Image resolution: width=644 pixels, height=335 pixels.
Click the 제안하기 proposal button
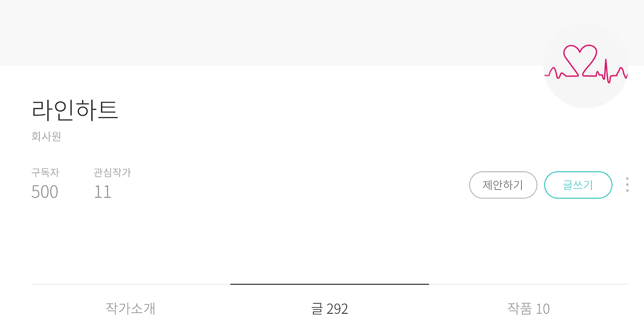[x=503, y=185]
